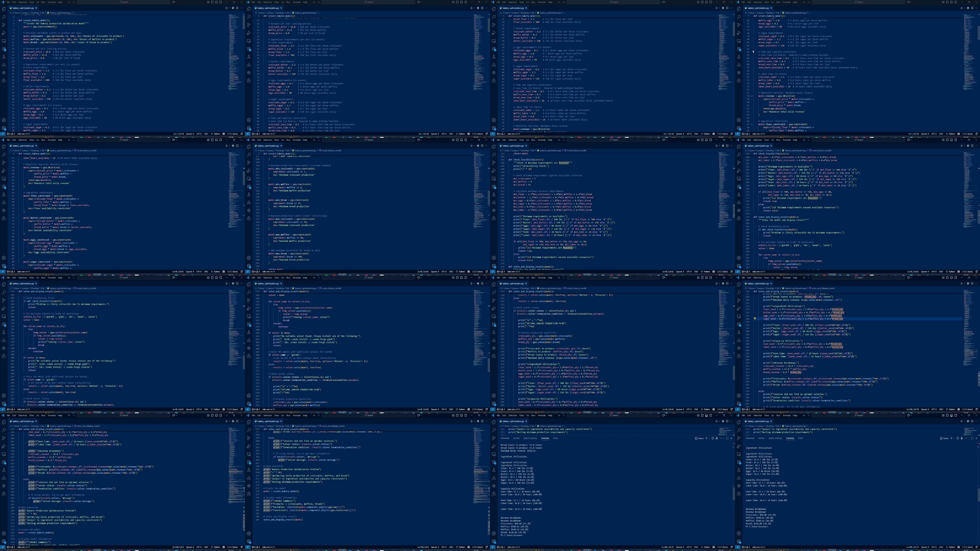Add new terminal in 'Maximum daily revenue' window

[707, 438]
